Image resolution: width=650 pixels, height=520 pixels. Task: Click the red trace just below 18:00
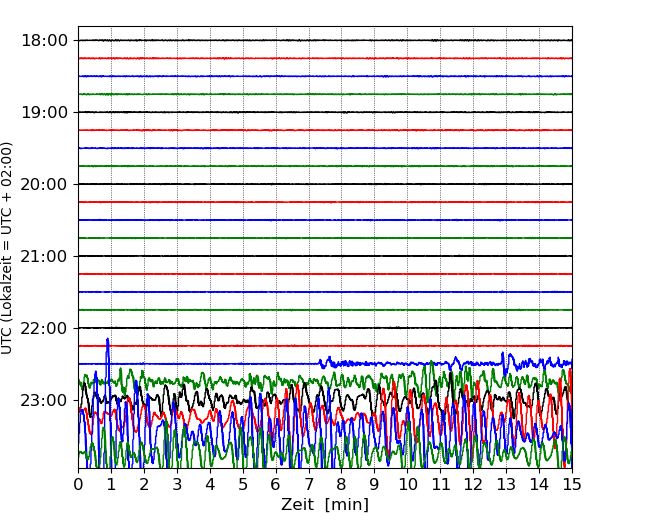point(325,58)
